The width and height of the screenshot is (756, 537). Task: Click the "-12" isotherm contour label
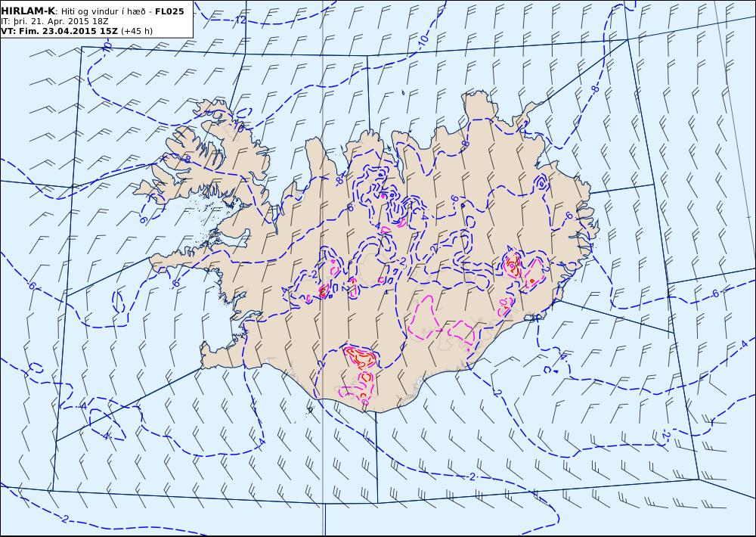pyautogui.click(x=239, y=20)
